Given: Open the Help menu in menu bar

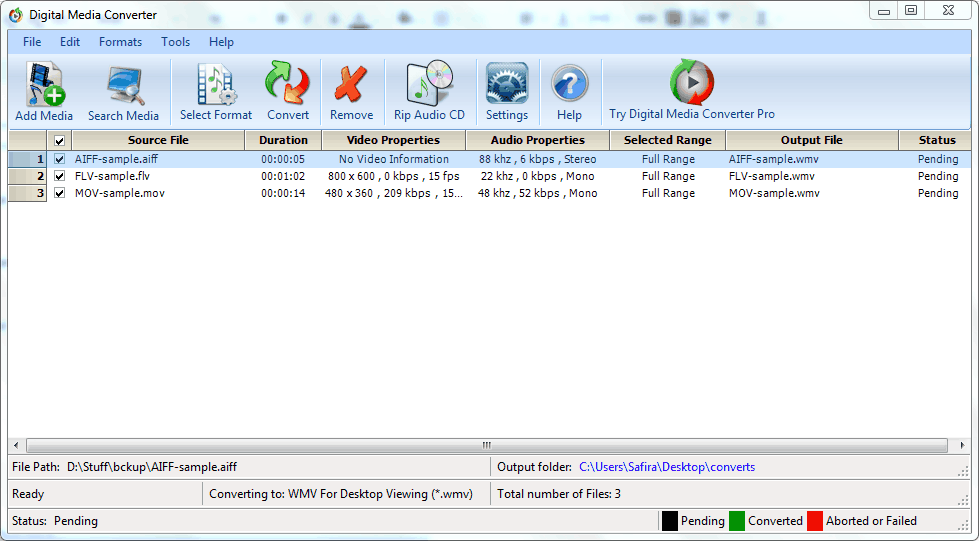Looking at the screenshot, I should coord(221,42).
